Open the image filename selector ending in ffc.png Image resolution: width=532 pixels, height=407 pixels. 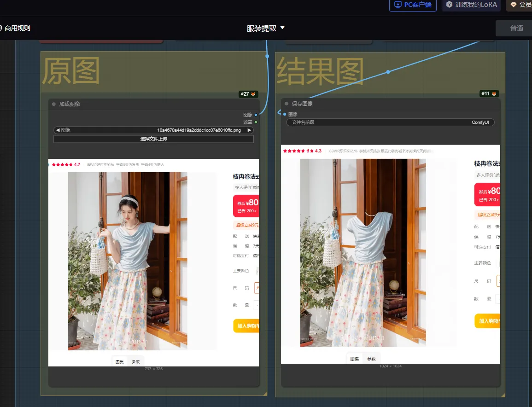point(154,130)
